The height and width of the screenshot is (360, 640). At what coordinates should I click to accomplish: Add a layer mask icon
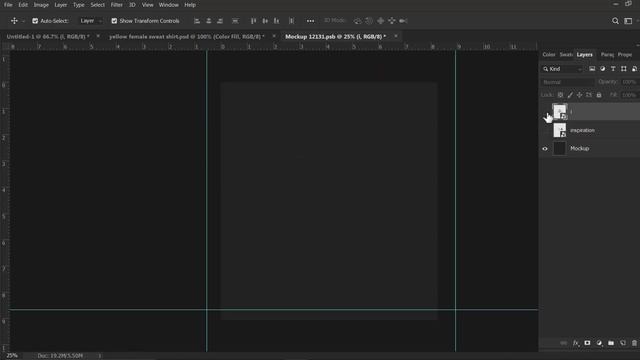pos(587,343)
